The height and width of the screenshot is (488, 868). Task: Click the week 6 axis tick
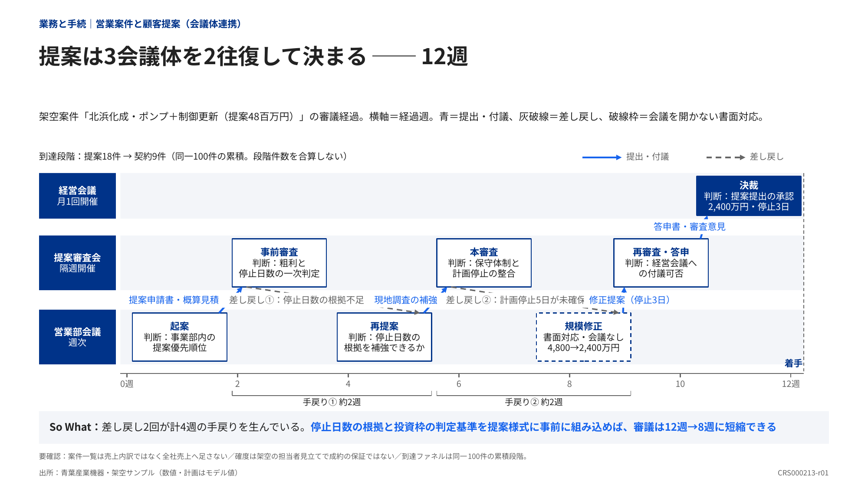point(459,384)
